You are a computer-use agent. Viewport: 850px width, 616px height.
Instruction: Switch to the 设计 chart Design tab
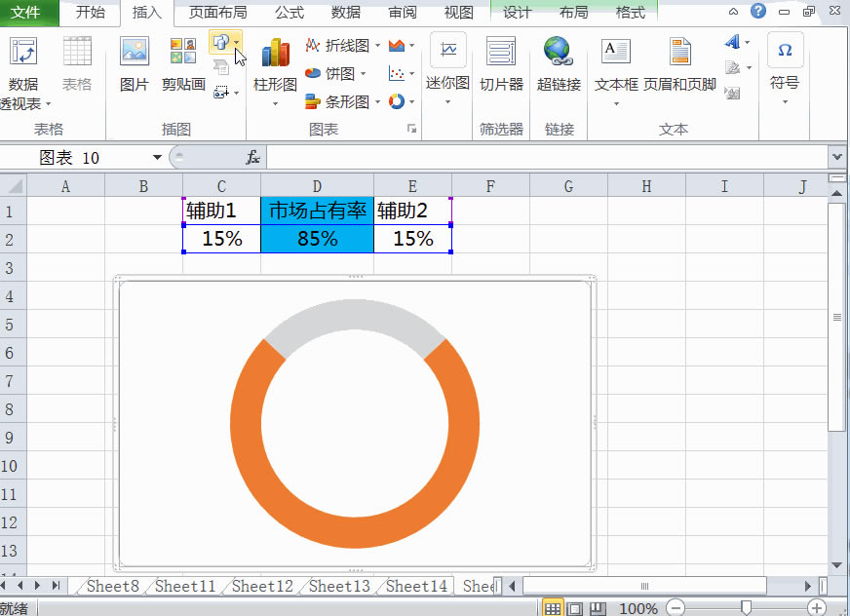pyautogui.click(x=517, y=12)
